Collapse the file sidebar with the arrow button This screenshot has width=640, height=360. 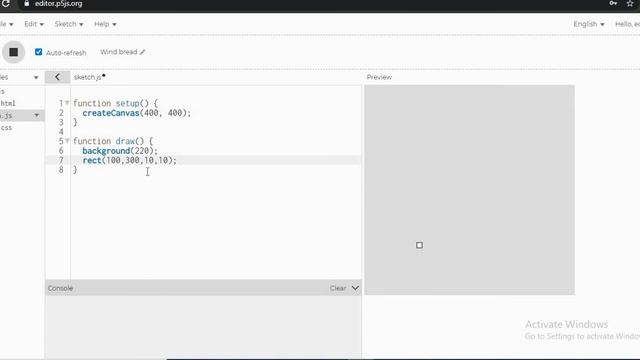57,77
